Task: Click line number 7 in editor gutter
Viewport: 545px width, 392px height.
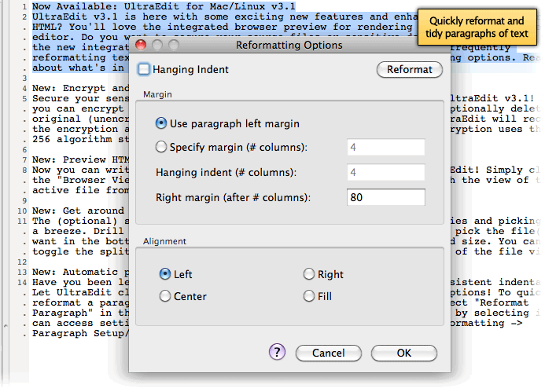Action: (24, 160)
